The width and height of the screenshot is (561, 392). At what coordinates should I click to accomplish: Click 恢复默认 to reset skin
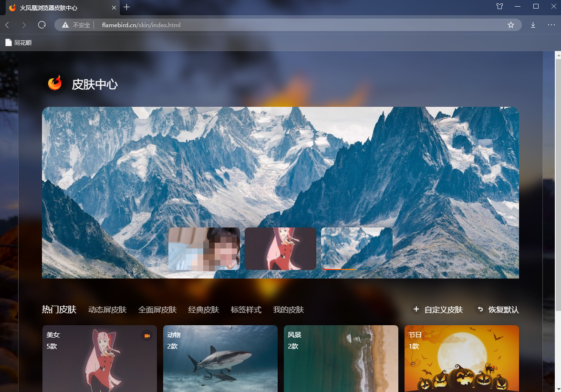point(498,310)
